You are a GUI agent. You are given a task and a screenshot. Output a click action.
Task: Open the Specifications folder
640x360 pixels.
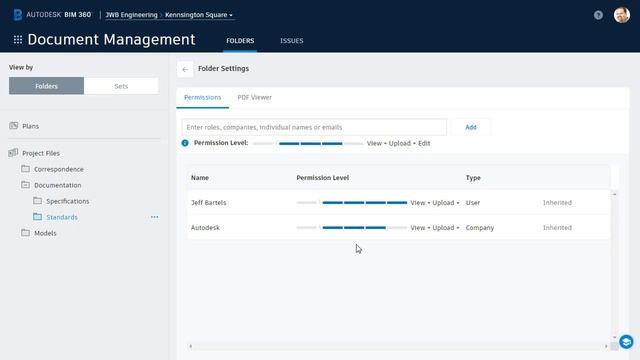[x=67, y=201]
